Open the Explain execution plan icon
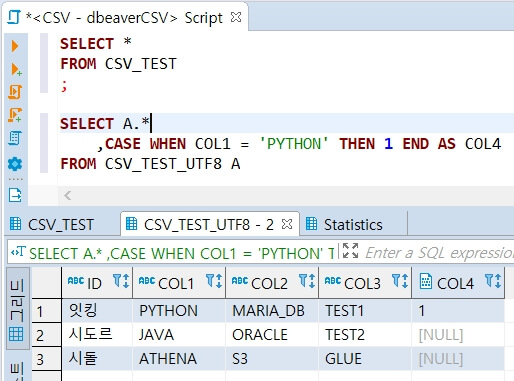 click(15, 138)
